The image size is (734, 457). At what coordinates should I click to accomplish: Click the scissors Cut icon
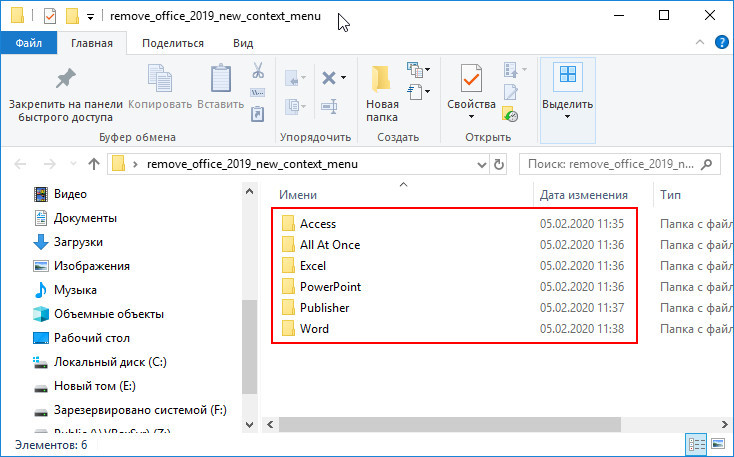258,70
